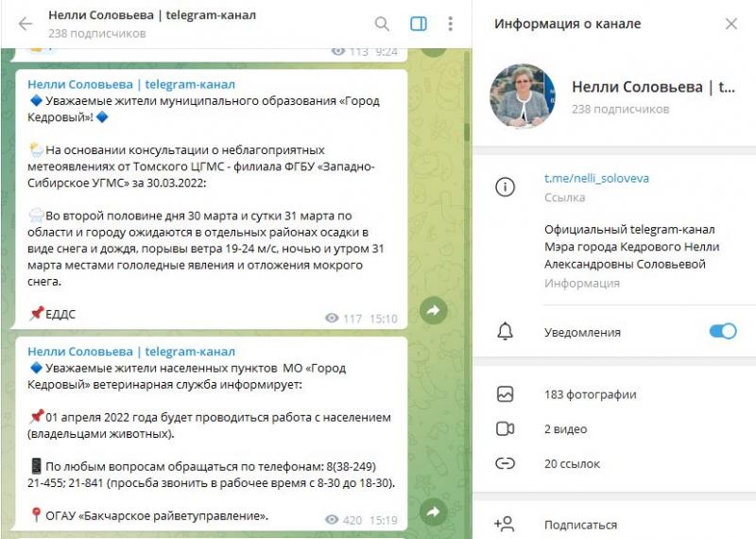The image size is (756, 539).
Task: Forward the veterinary service post
Action: [x=433, y=512]
